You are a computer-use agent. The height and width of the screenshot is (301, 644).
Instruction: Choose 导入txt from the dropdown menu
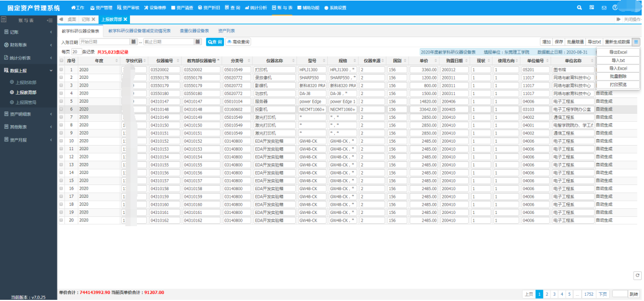pyautogui.click(x=618, y=60)
